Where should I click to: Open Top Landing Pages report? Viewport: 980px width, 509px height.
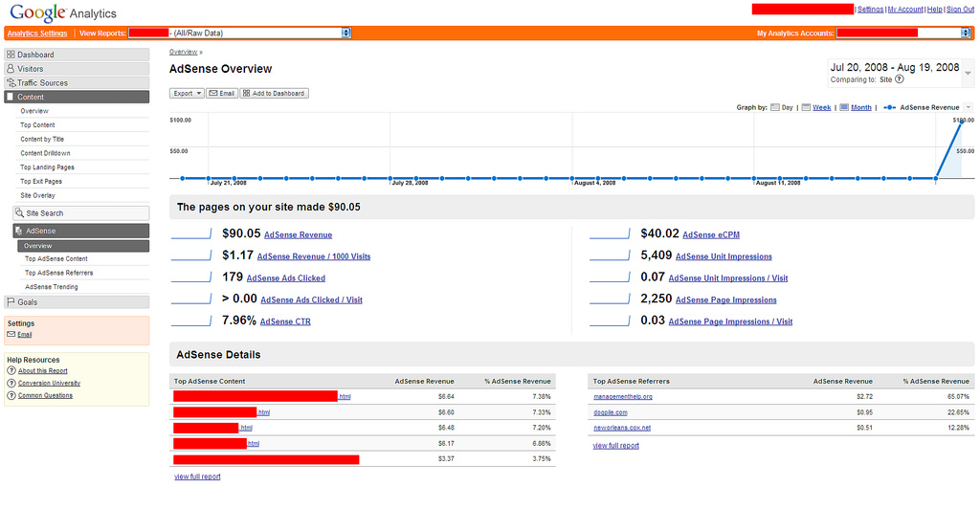[47, 167]
